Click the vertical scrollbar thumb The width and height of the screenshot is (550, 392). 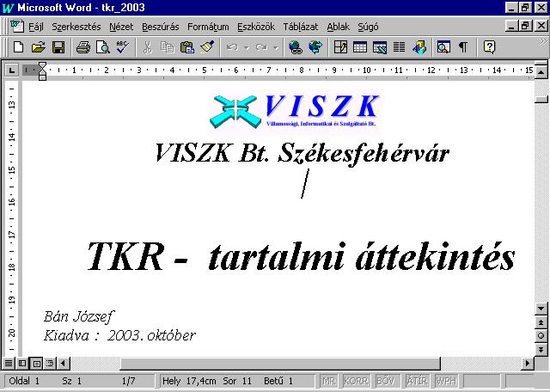point(541,99)
